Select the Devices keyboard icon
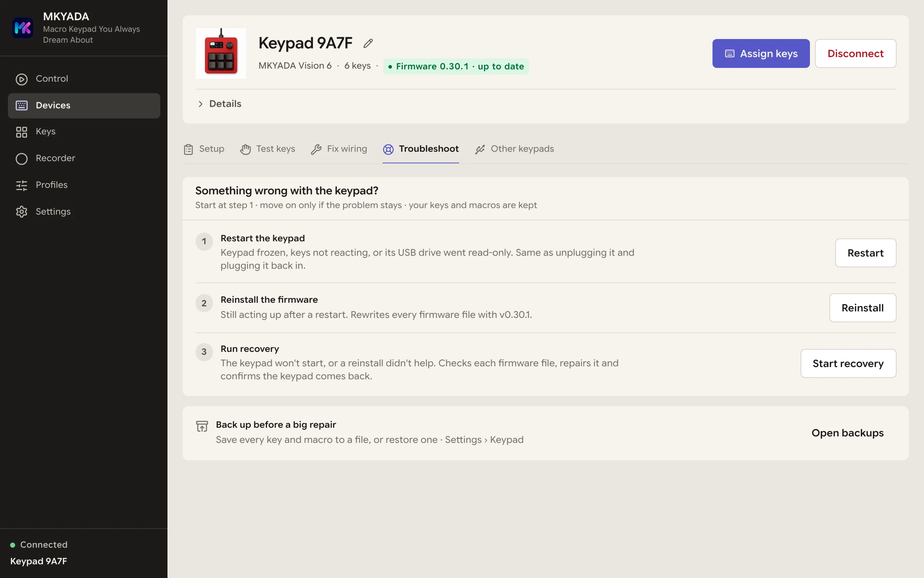 (x=21, y=105)
